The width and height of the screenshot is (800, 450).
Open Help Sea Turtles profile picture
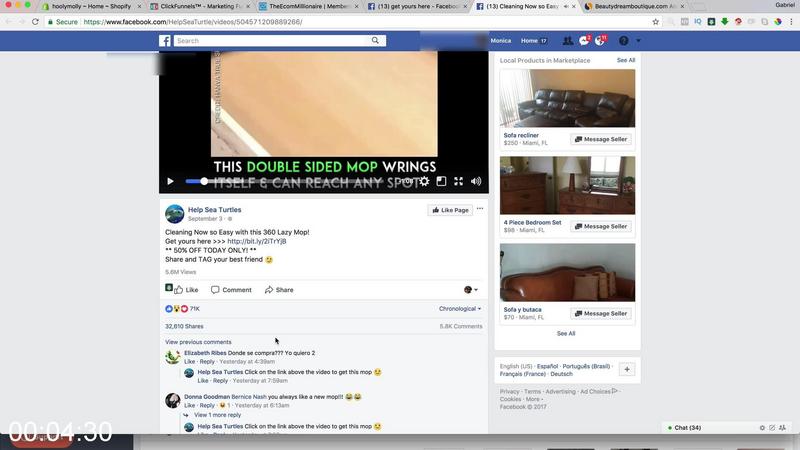(x=174, y=214)
